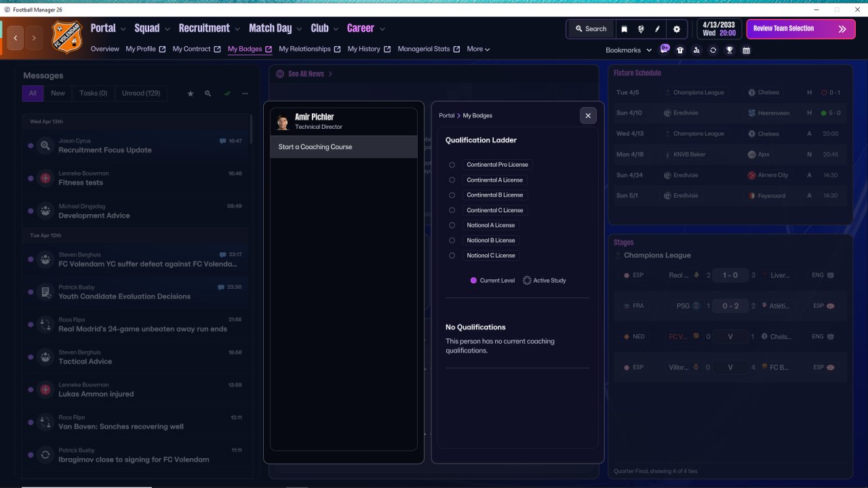Open settings gear icon
Viewport: 868px width, 488px height.
tap(677, 29)
